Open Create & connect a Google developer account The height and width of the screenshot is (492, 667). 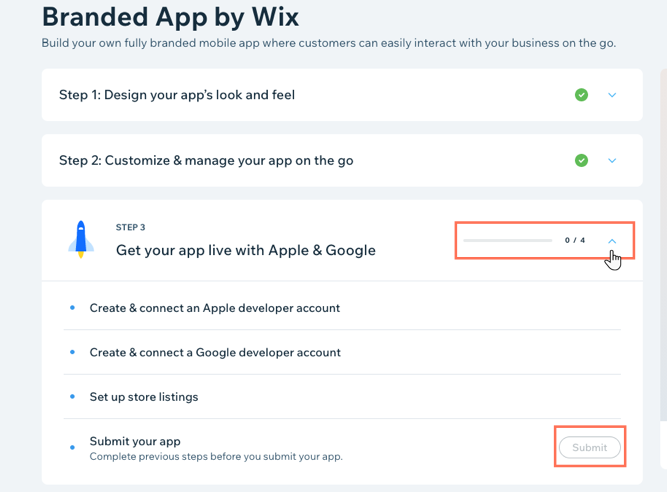(215, 353)
